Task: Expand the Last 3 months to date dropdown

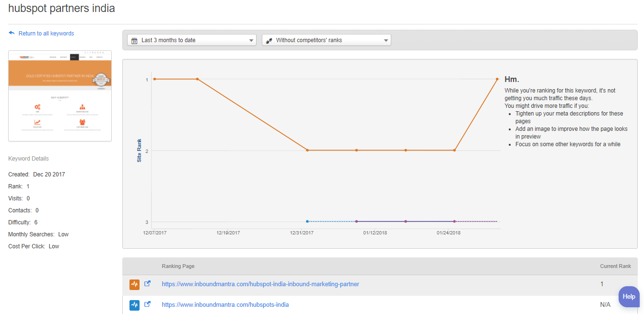Action: (x=192, y=40)
